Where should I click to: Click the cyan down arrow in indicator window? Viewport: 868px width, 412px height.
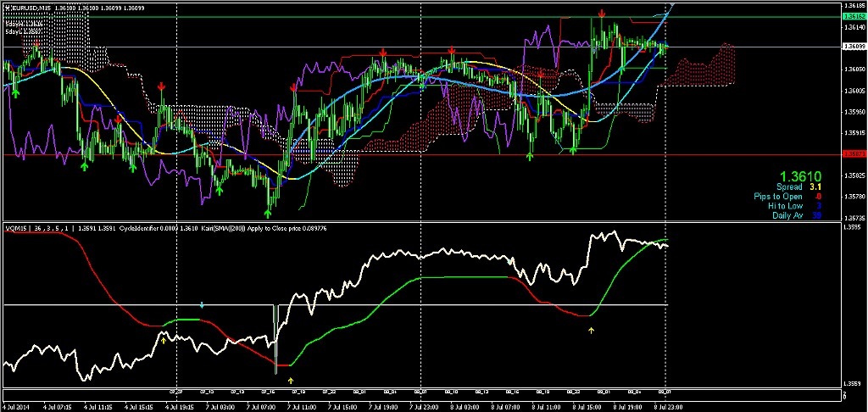tap(202, 305)
